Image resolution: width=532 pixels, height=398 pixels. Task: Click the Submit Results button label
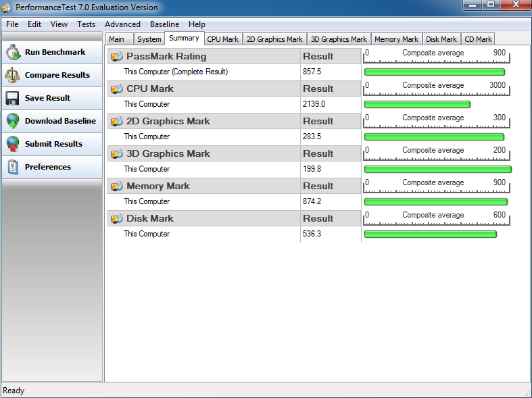[x=53, y=144]
